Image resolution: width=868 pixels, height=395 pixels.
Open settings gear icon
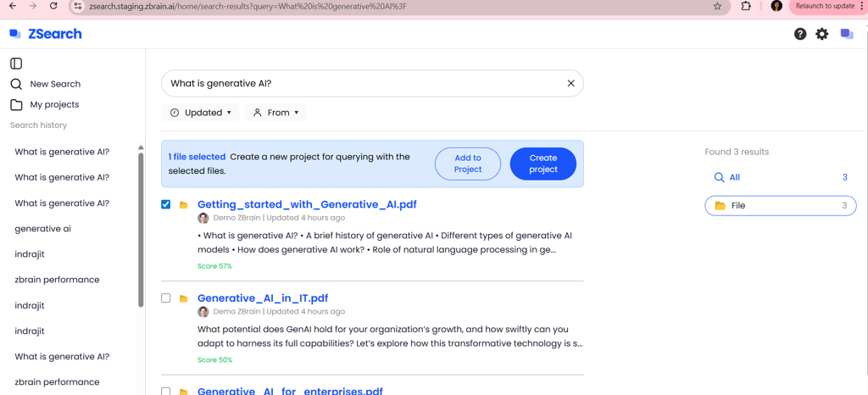pyautogui.click(x=821, y=34)
